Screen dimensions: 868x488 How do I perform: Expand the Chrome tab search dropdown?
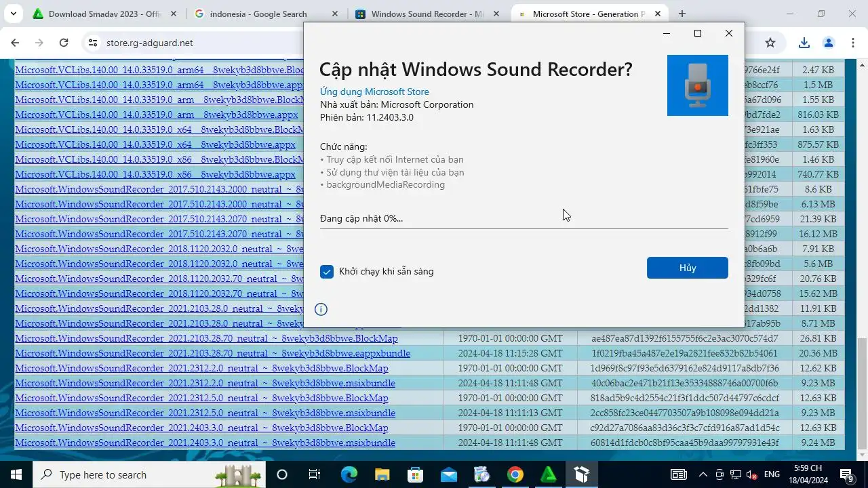14,14
